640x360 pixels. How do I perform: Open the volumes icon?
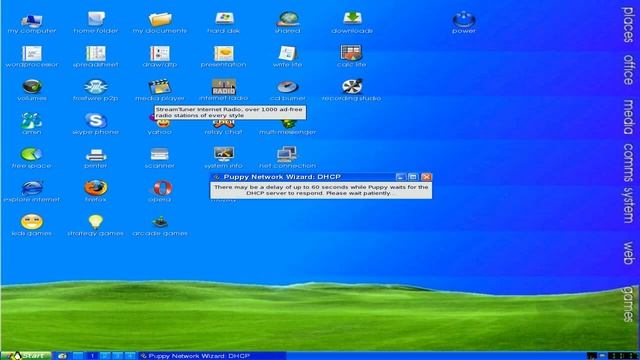click(x=32, y=87)
